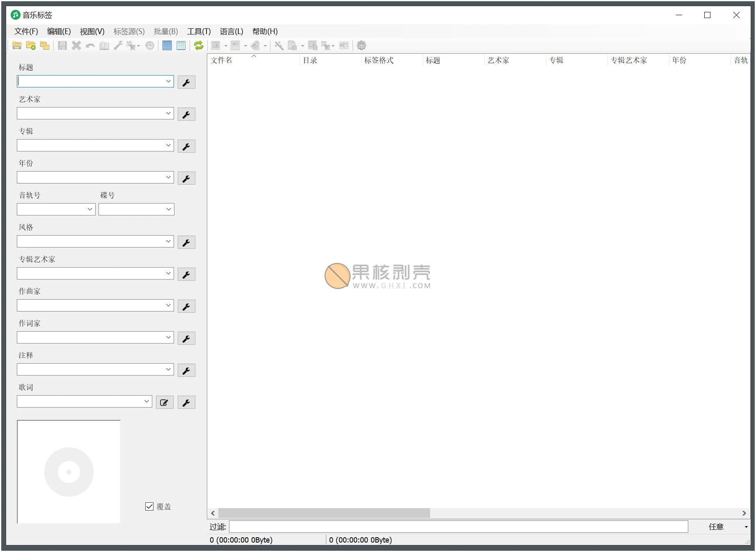
Task: Open the settings gear icon
Action: [361, 45]
